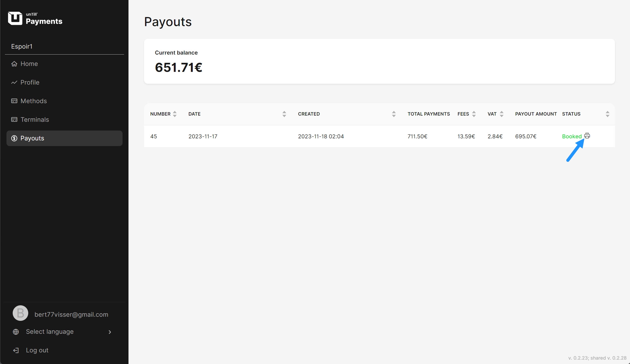The width and height of the screenshot is (630, 364).
Task: Click the Profile trend-line icon
Action: [x=14, y=82]
